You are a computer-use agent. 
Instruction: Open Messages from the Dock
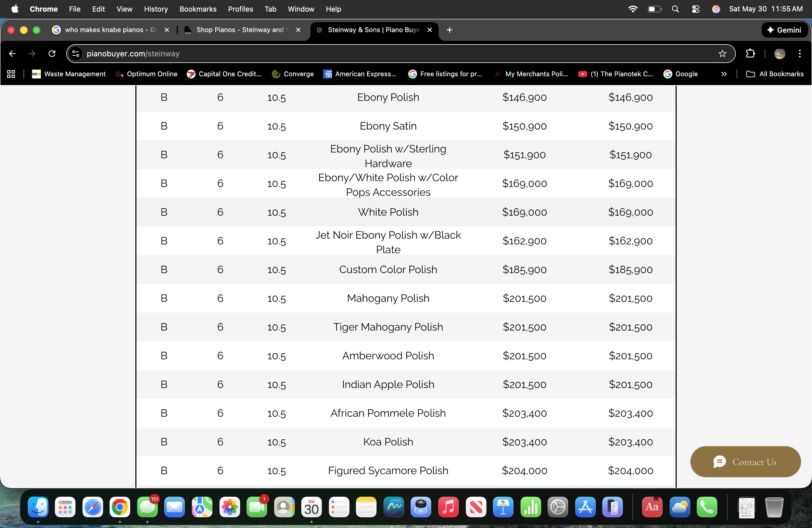[x=147, y=507]
